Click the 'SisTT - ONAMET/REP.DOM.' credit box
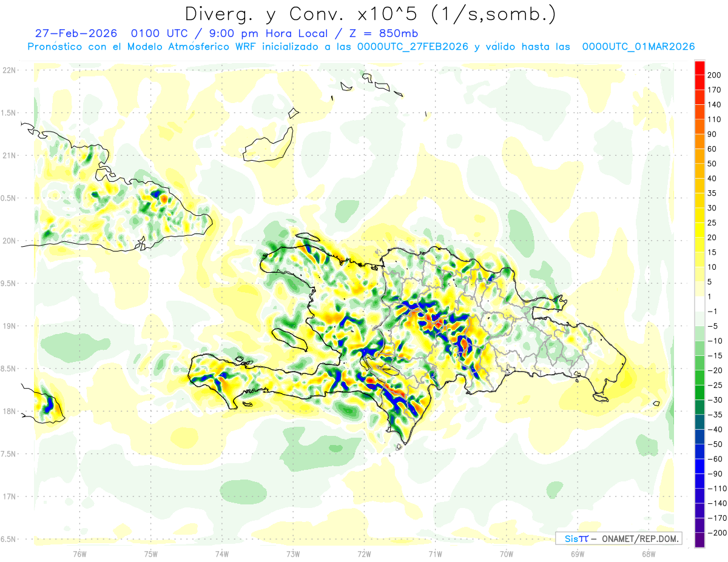The width and height of the screenshot is (728, 562). [618, 538]
